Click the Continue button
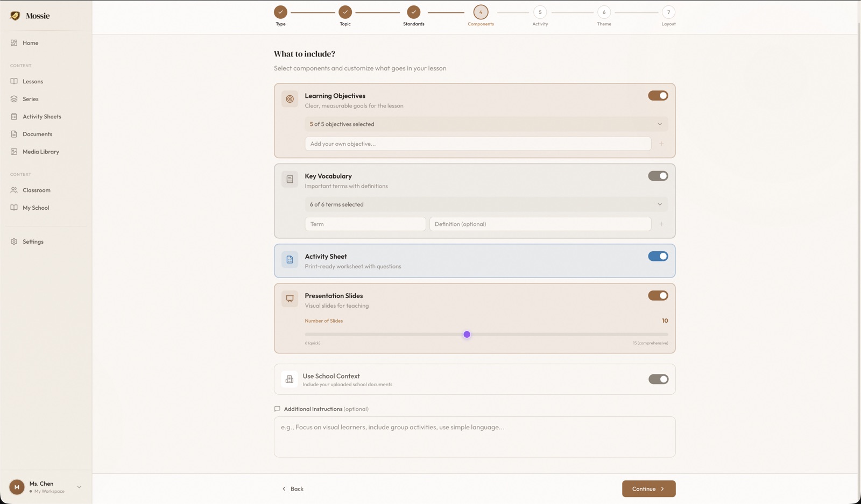 click(648, 488)
